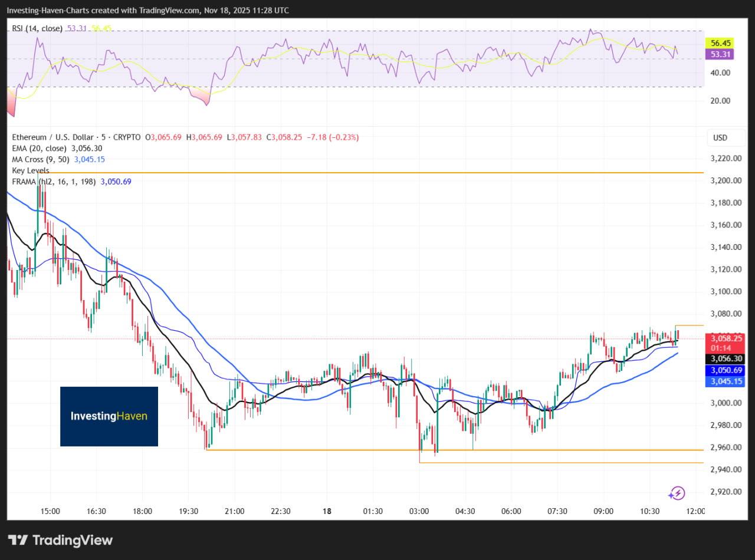Select the Key Levels indicator label
The height and width of the screenshot is (560, 755).
coord(31,170)
